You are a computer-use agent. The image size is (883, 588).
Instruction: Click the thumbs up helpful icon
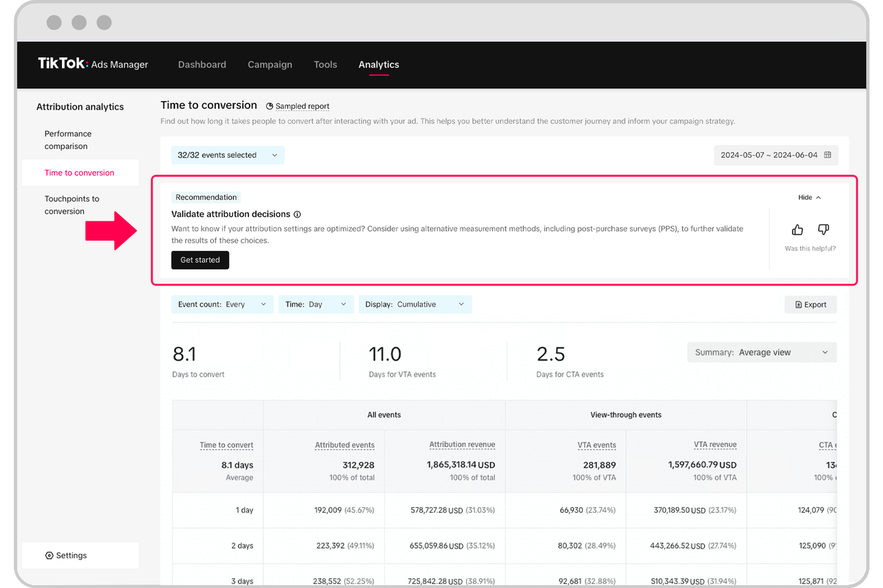click(797, 230)
